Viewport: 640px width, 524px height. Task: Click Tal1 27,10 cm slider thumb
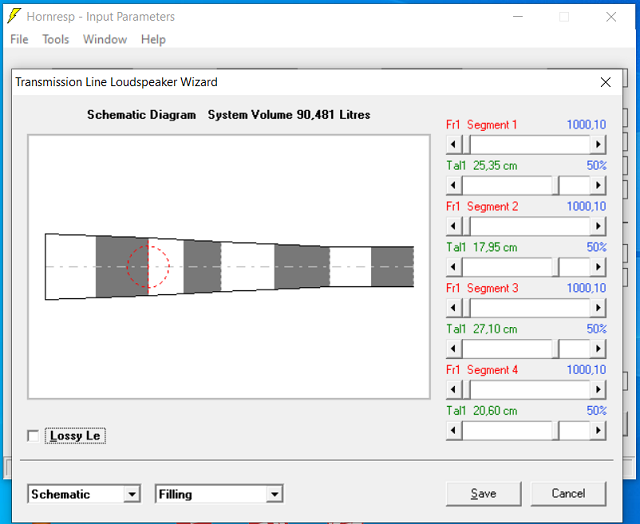(556, 349)
